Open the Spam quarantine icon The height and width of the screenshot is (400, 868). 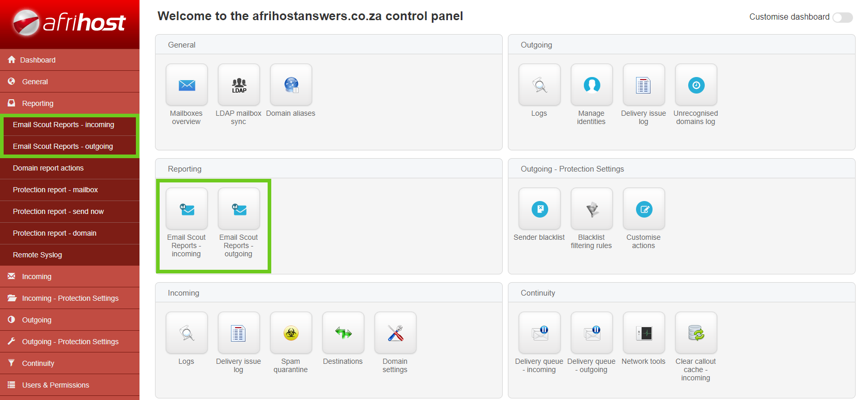(x=291, y=333)
